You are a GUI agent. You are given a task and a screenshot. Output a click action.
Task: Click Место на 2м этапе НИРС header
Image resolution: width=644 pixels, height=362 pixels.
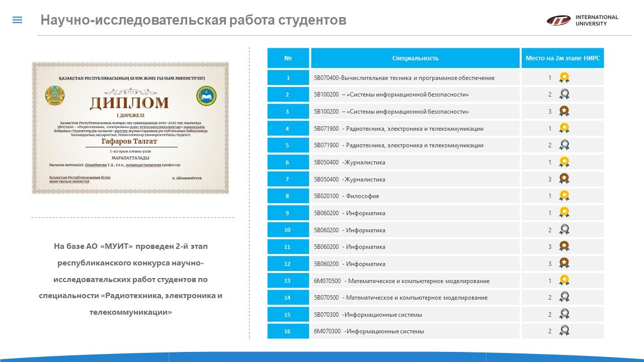click(562, 58)
